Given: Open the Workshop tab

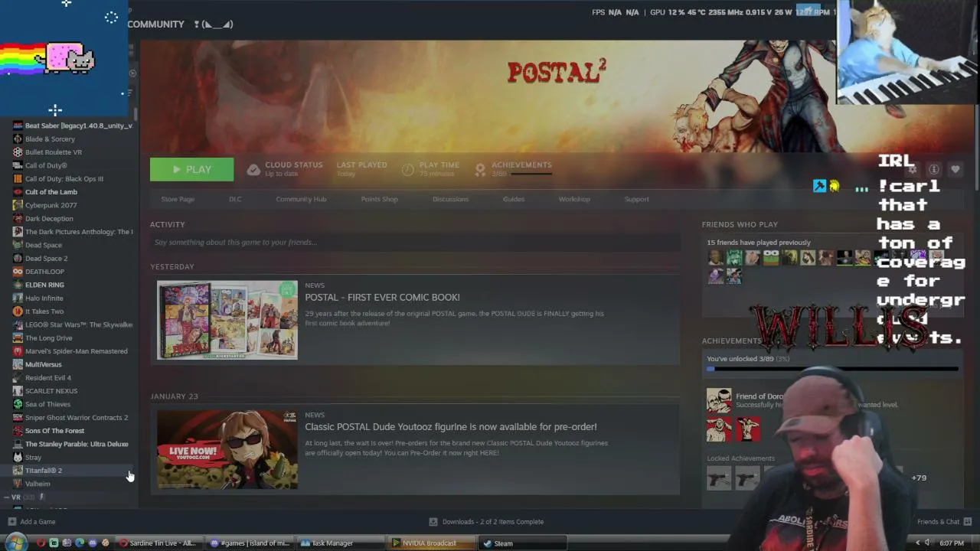Looking at the screenshot, I should click(x=574, y=199).
